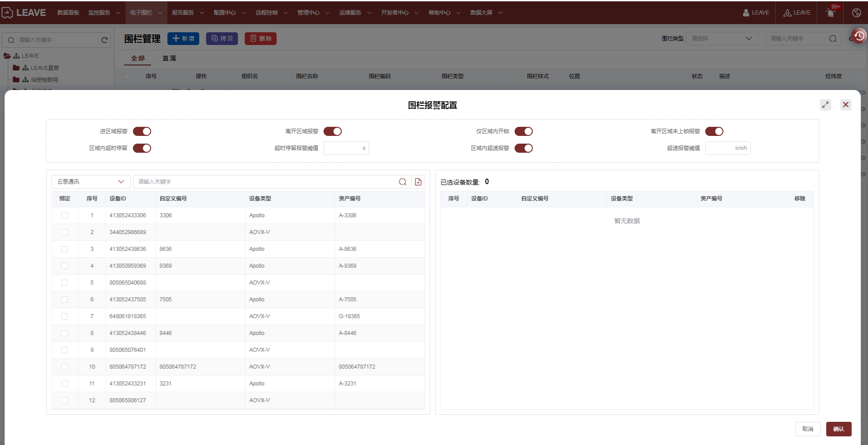Check the box for device 413052433306
The height and width of the screenshot is (445, 868).
[65, 215]
